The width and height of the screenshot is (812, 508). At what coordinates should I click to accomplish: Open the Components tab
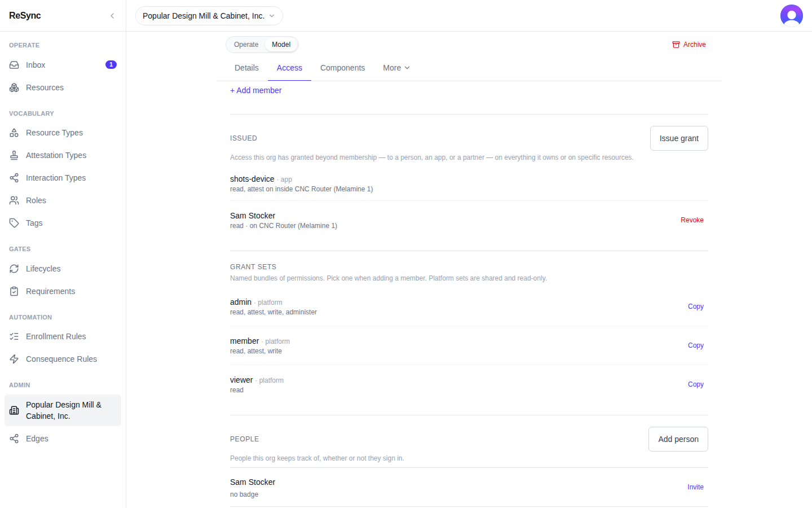[342, 68]
